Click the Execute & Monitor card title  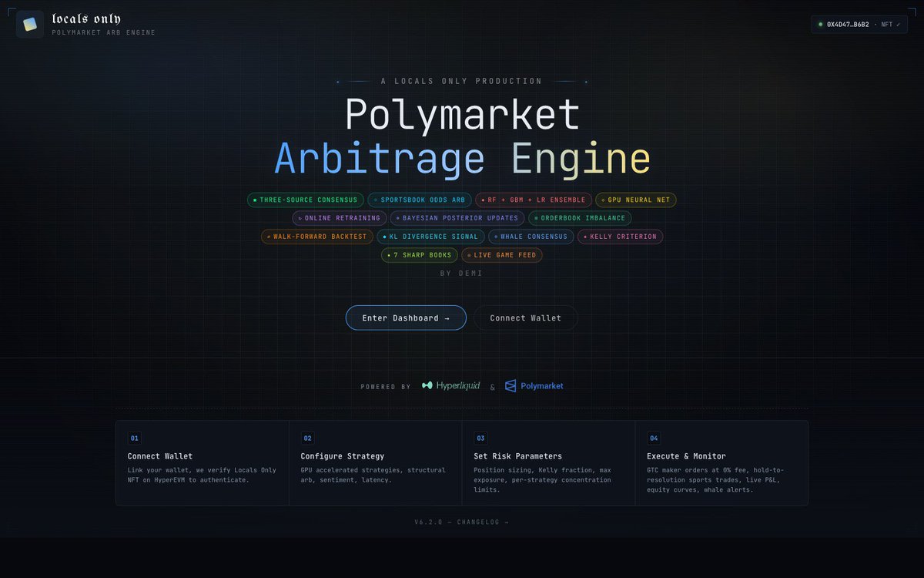point(687,456)
